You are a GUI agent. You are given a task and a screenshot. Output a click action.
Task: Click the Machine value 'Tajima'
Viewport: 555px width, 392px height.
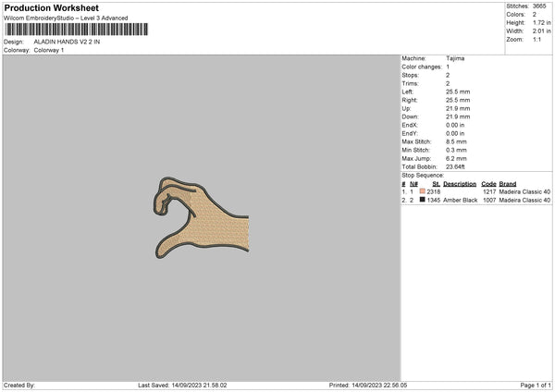(x=455, y=58)
